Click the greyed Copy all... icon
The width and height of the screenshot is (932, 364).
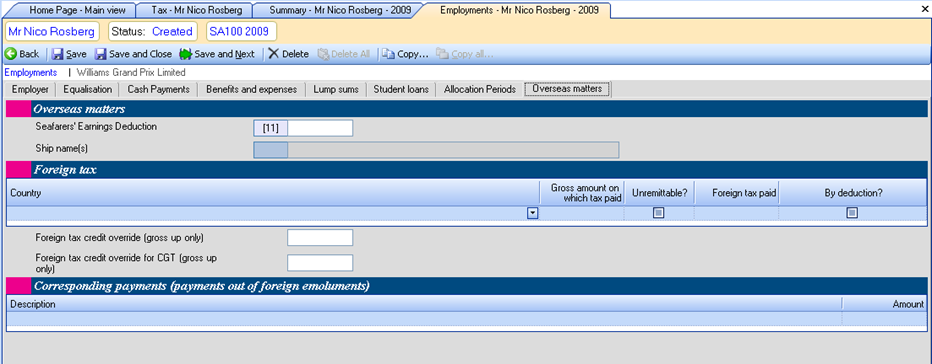pyautogui.click(x=442, y=54)
